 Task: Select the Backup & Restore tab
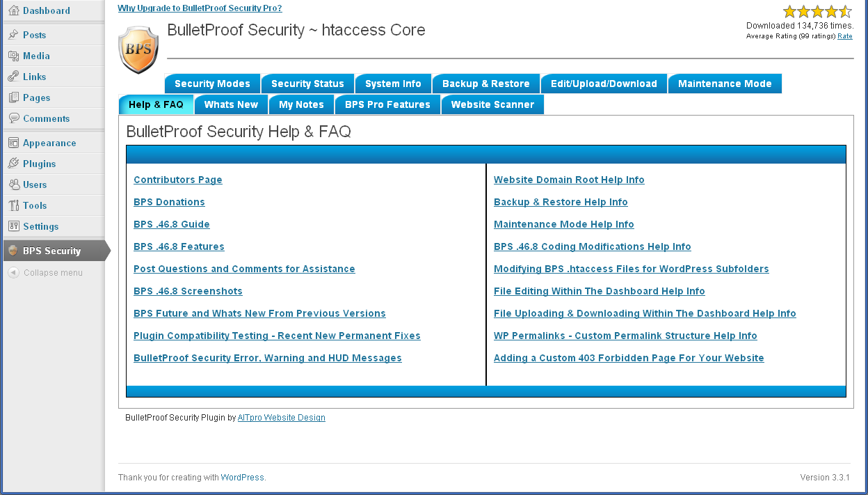tap(486, 84)
